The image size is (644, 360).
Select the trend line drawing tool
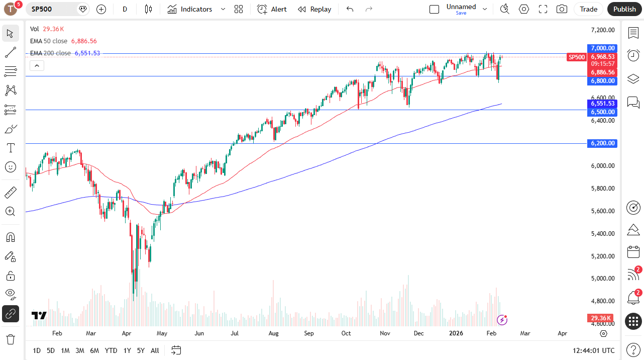[11, 52]
